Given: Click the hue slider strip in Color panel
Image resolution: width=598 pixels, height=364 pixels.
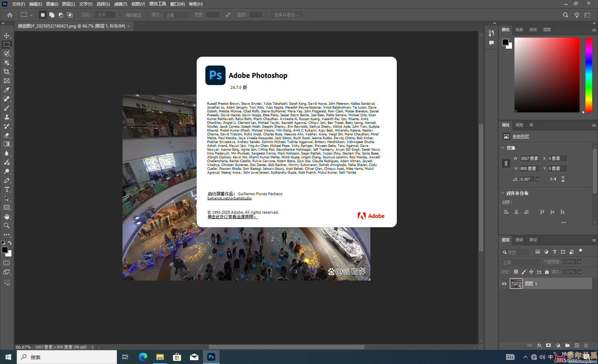Looking at the screenshot, I should tap(589, 75).
